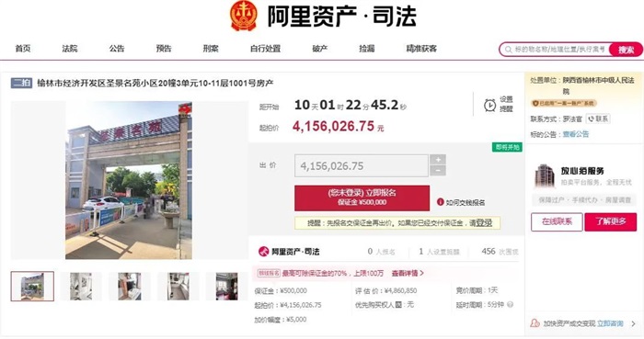Click the 保证金 ¥500,000 detail text
Viewport: 644px width, 339px height.
(281, 290)
